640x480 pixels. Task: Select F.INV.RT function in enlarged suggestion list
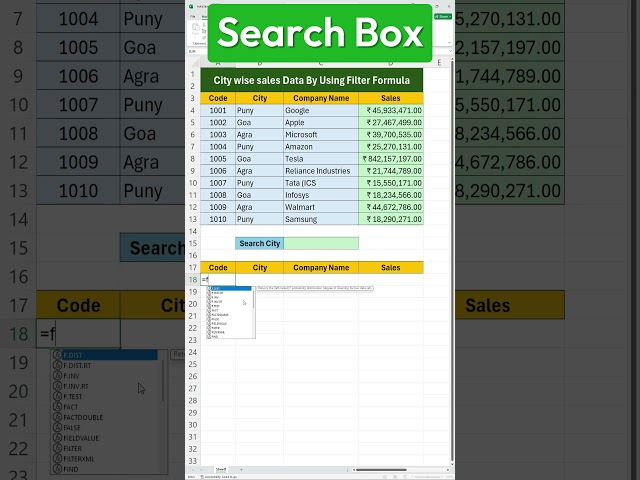pos(76,386)
